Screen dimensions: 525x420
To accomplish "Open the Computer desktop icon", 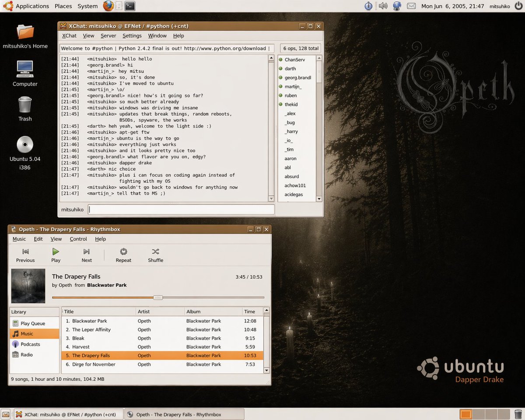I will [x=25, y=73].
